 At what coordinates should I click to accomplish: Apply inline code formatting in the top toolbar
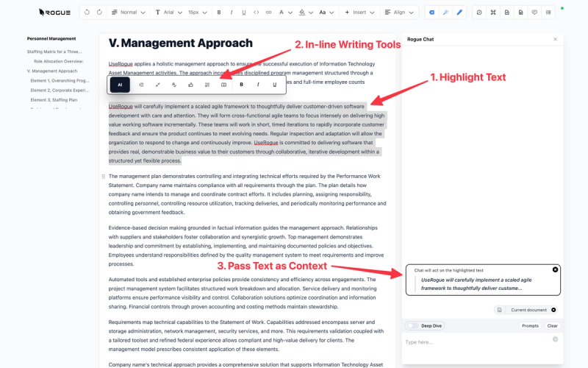pyautogui.click(x=256, y=13)
